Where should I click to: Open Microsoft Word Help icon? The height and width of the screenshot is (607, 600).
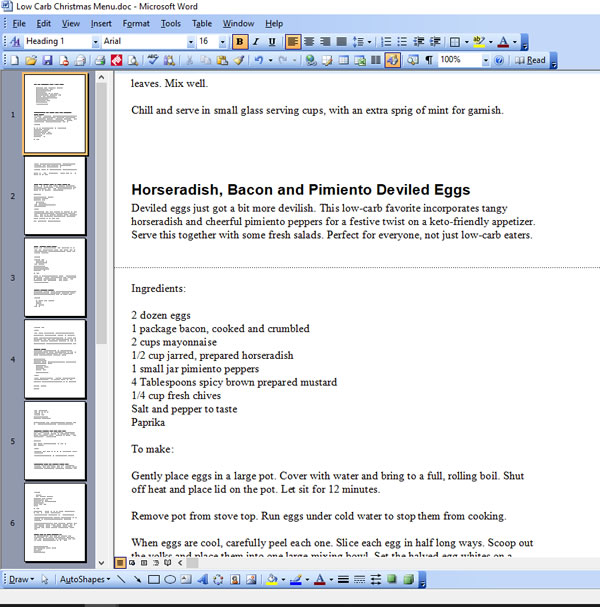[x=499, y=60]
